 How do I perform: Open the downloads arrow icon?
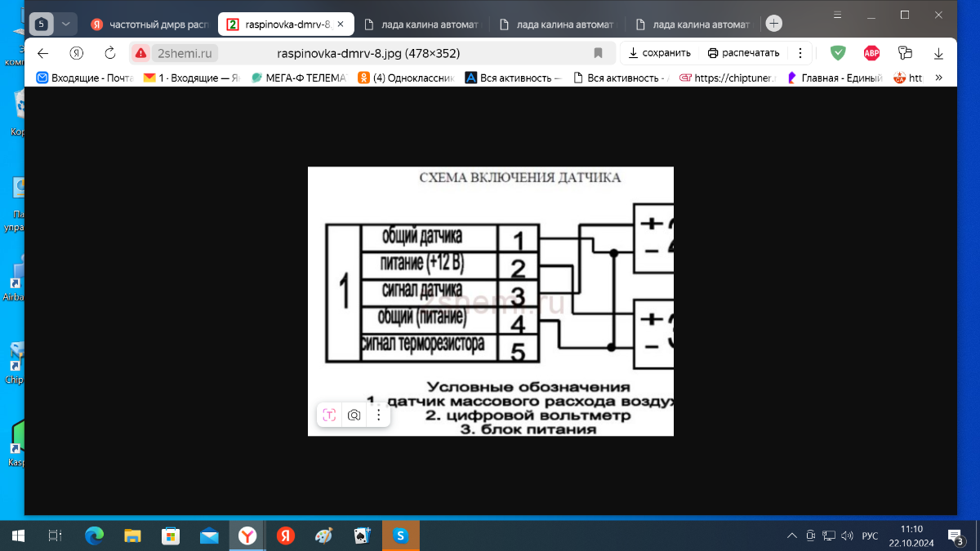click(x=938, y=54)
